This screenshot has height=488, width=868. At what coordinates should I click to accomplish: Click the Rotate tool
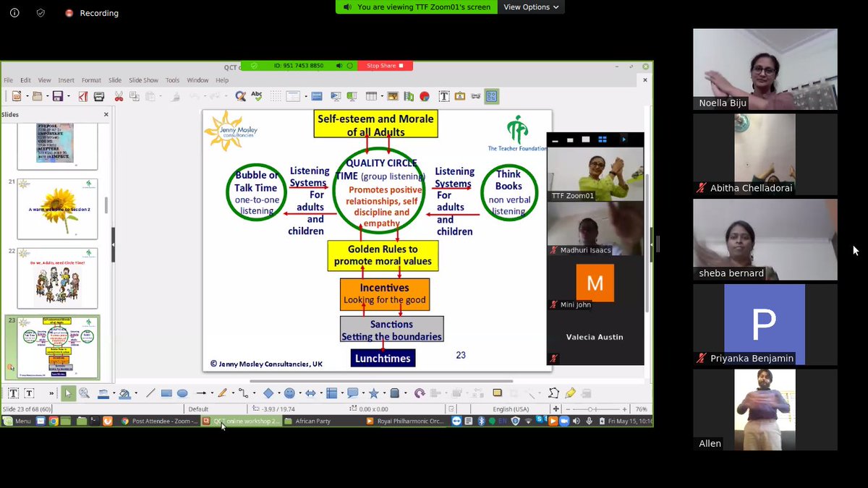tap(420, 393)
